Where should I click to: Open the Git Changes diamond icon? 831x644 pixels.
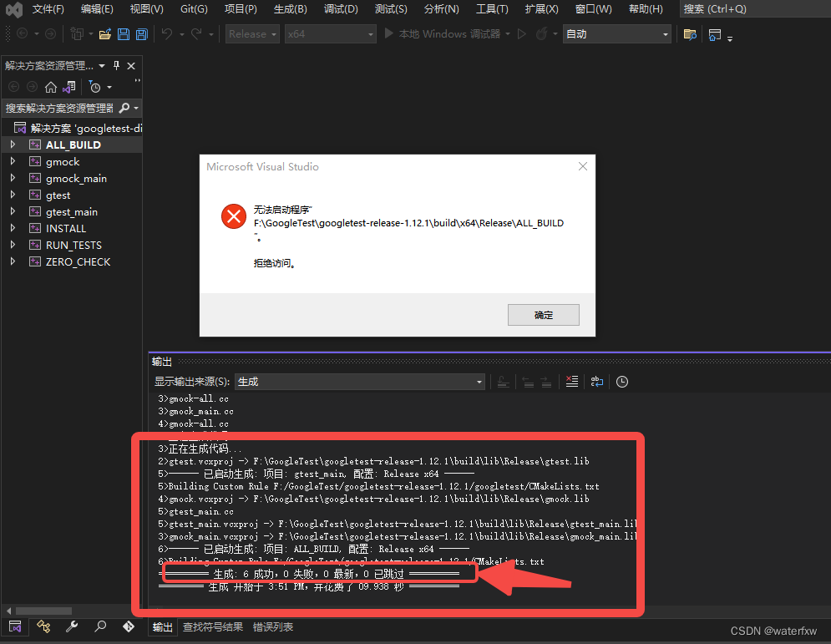[x=129, y=626]
